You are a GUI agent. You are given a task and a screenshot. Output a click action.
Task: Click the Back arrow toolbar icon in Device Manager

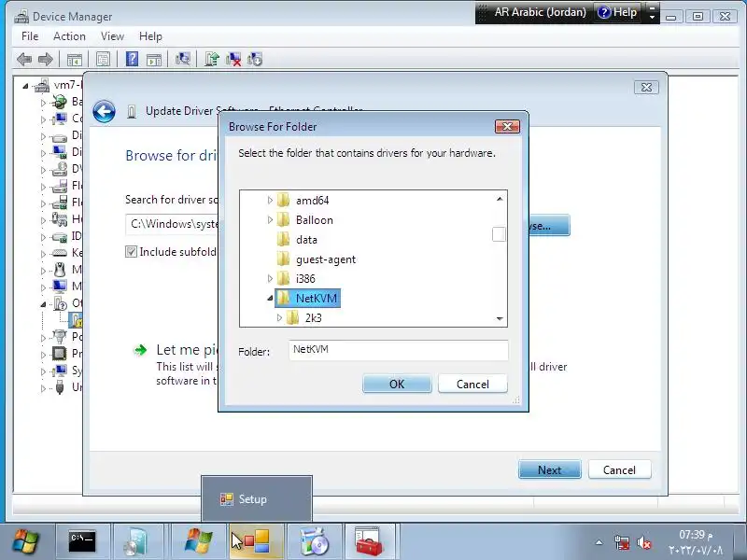point(24,60)
